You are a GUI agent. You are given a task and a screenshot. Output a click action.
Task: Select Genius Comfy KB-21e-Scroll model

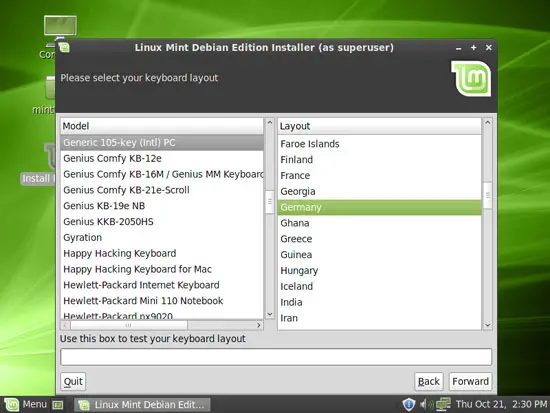162,190
